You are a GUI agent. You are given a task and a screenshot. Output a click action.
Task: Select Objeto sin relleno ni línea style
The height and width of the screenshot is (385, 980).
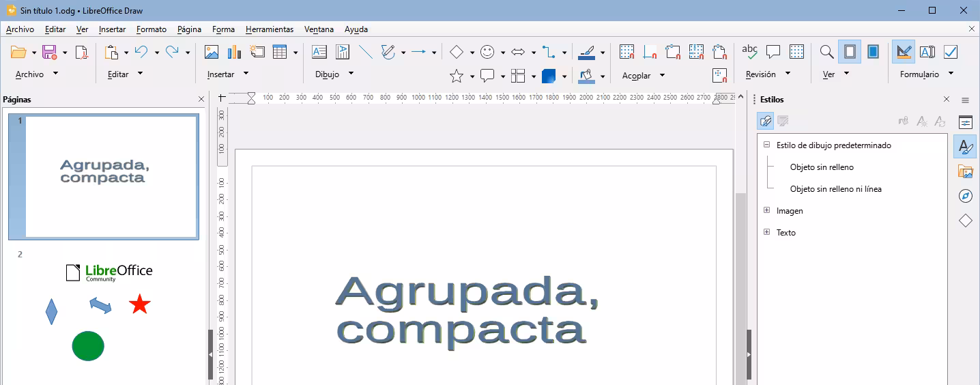point(835,188)
